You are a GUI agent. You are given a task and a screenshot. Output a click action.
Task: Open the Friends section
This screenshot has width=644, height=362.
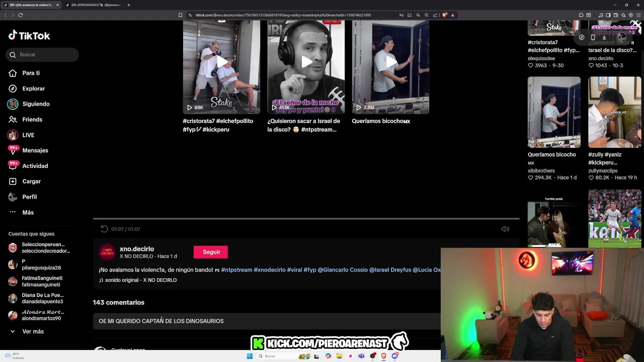coord(32,120)
